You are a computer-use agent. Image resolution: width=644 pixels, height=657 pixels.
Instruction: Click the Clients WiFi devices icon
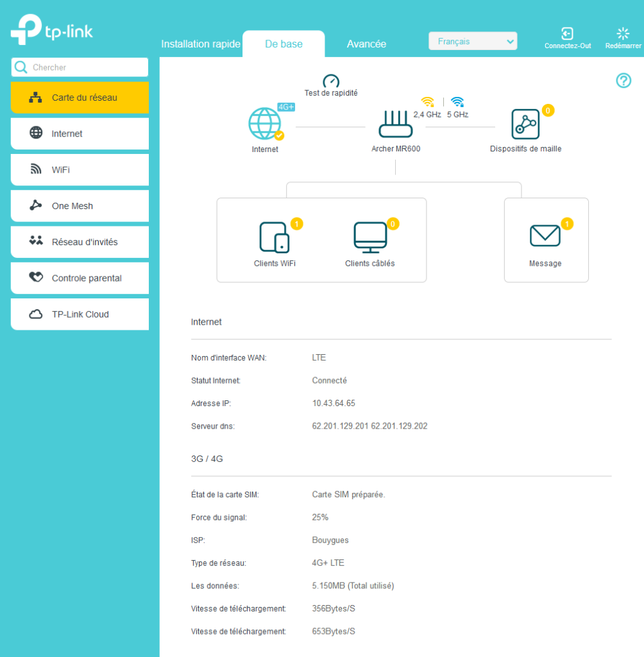click(x=275, y=237)
